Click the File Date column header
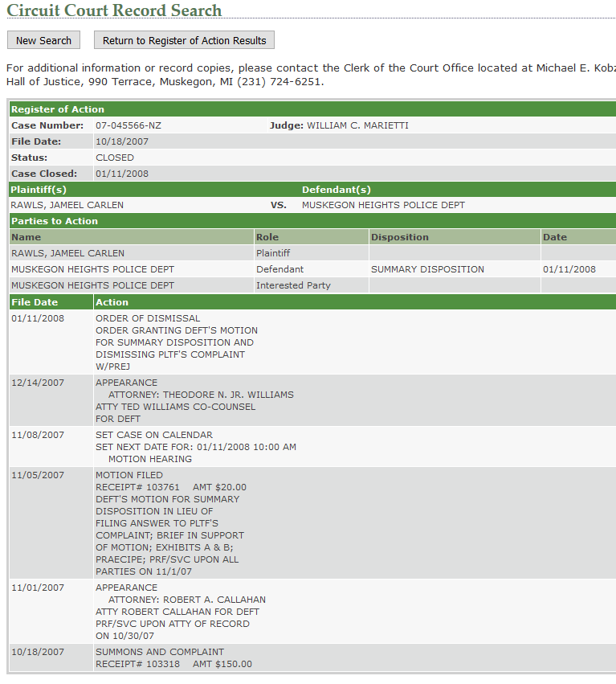 pos(51,302)
